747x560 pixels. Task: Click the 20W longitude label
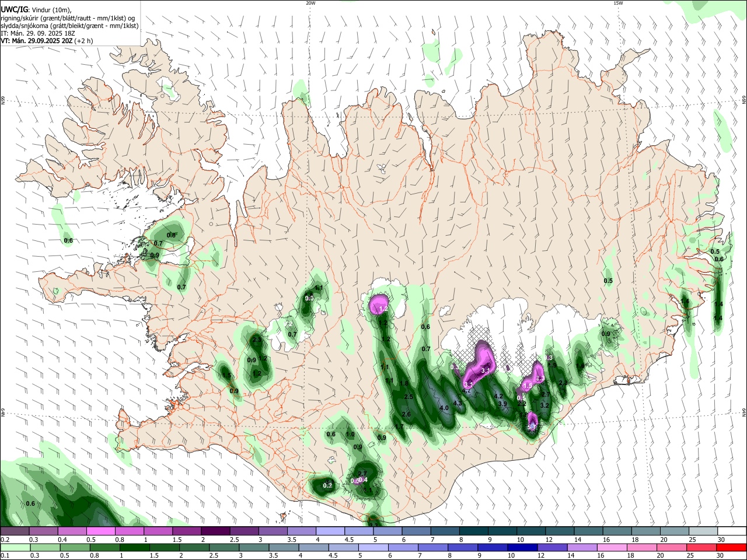click(310, 3)
